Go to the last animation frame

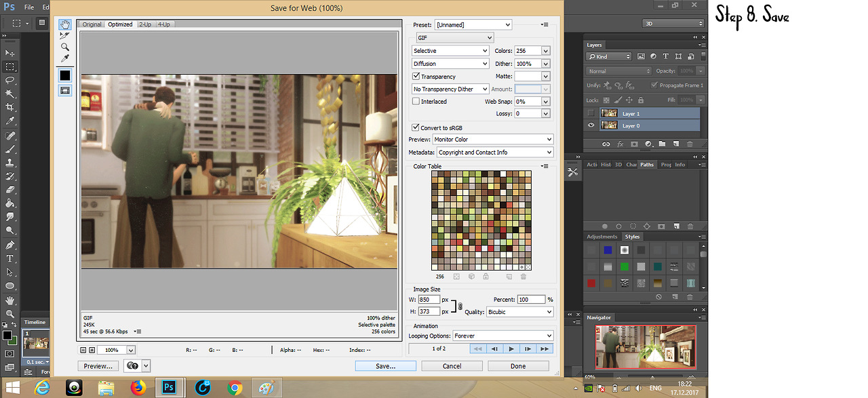[544, 349]
